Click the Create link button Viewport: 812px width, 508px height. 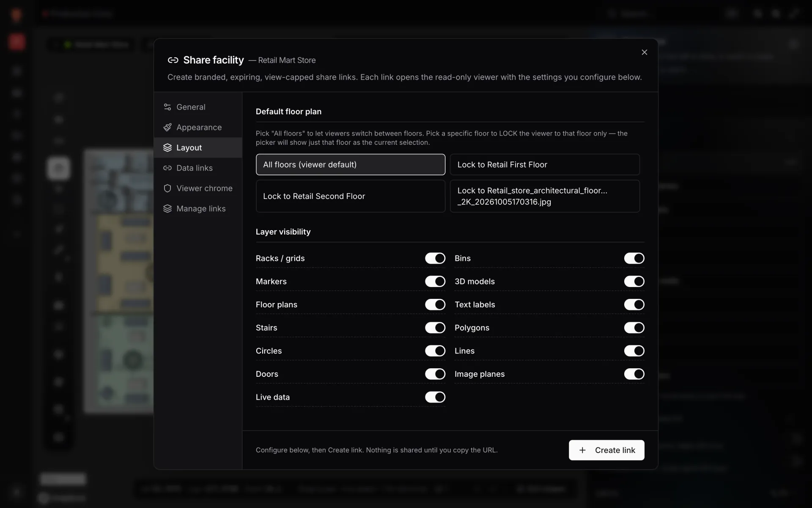pos(606,450)
